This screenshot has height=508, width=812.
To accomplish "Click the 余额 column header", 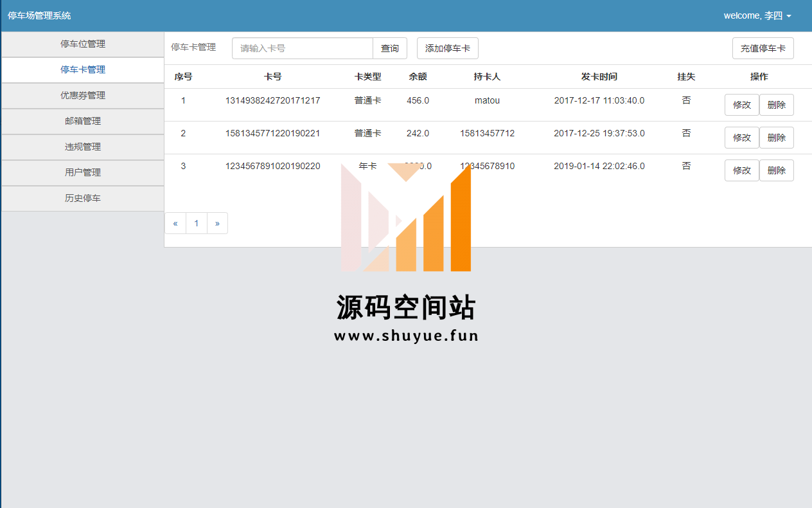I will coord(418,77).
